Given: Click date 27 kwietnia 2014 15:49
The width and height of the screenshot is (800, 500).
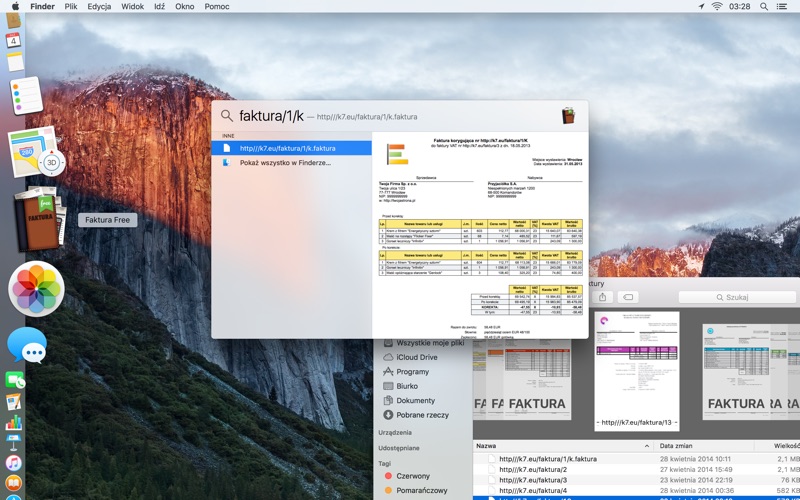Looking at the screenshot, I should tap(696, 469).
